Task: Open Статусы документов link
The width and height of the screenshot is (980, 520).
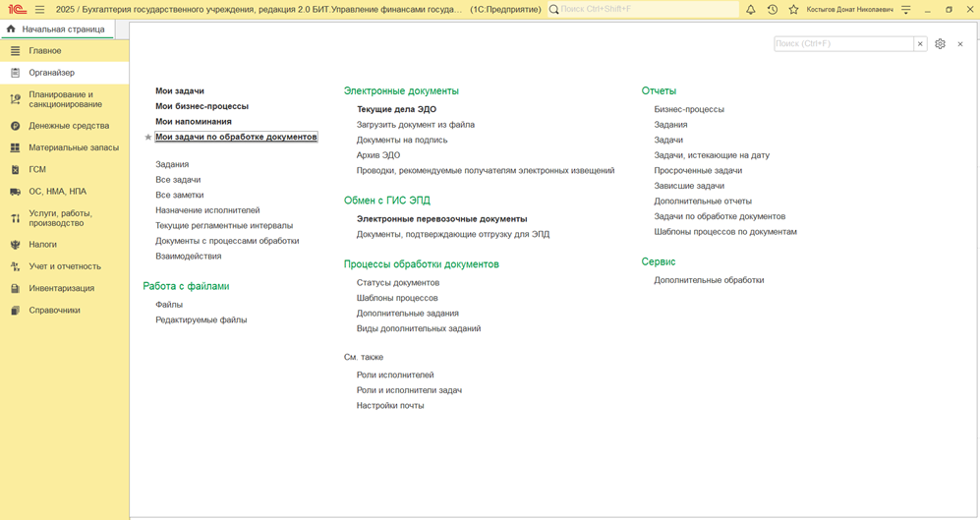Action: point(398,282)
